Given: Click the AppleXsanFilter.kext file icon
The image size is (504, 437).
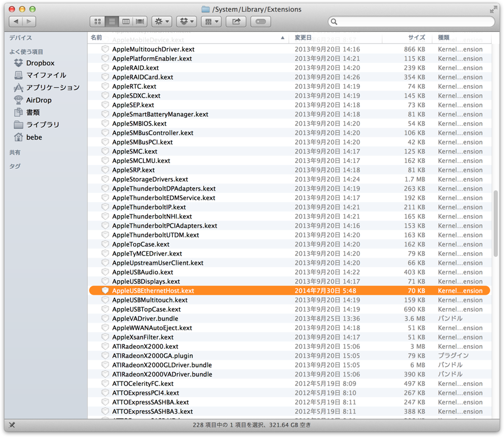Looking at the screenshot, I should pyautogui.click(x=105, y=337).
